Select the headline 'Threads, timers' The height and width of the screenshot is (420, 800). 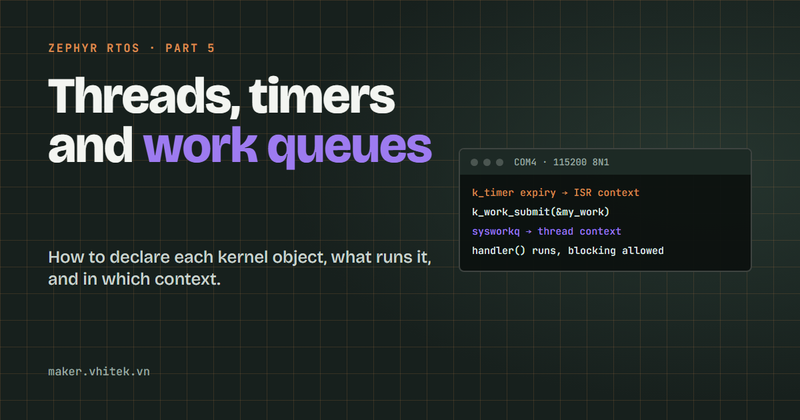coord(221,96)
